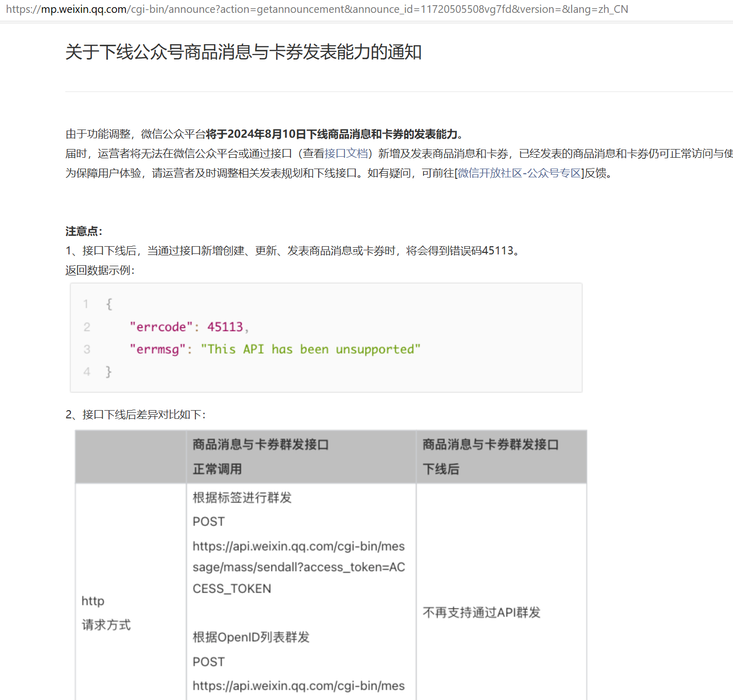
Task: Click the http 请求方式 row label
Action: click(x=106, y=613)
